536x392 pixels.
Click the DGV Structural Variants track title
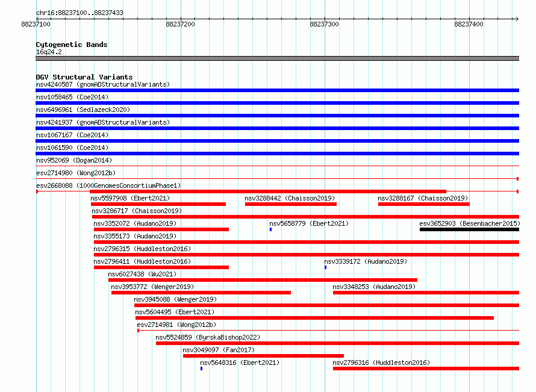(84, 77)
